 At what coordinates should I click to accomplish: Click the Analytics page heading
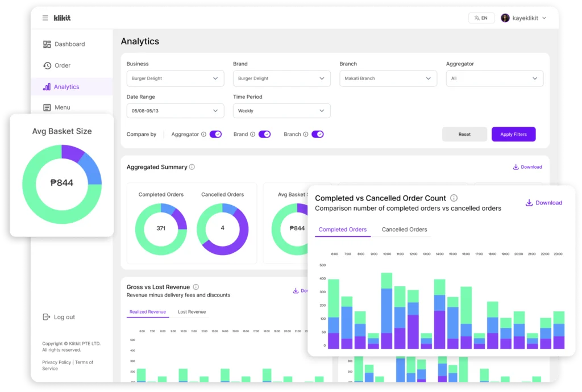[140, 41]
